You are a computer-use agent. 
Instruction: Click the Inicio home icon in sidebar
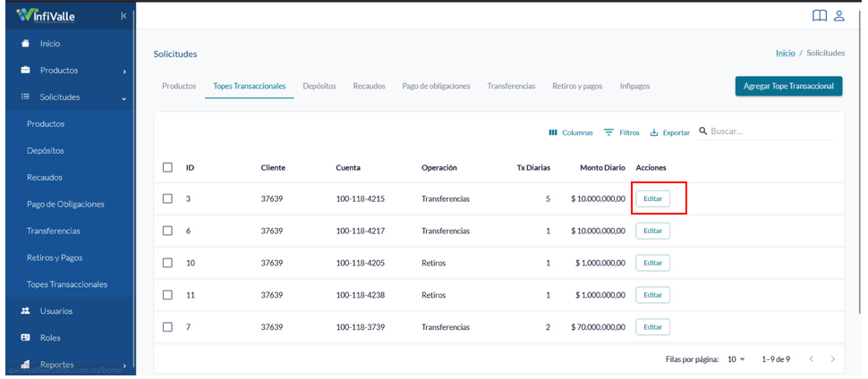pyautogui.click(x=25, y=43)
